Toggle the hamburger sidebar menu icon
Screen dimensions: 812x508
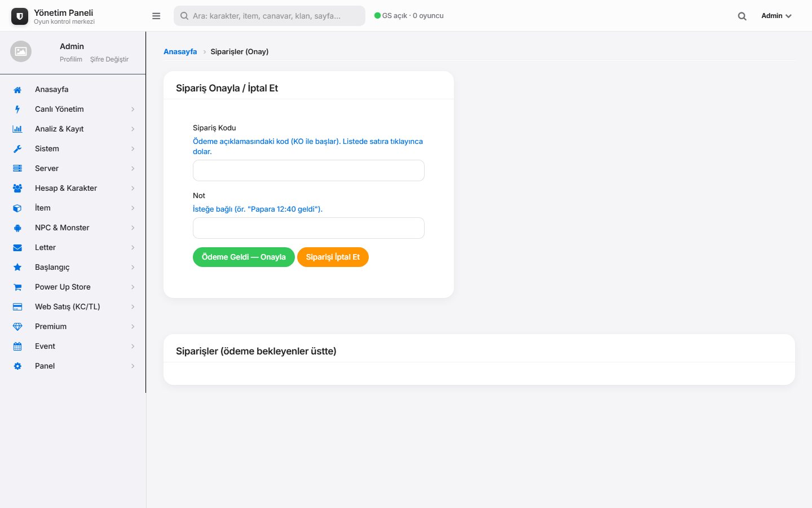(x=156, y=16)
